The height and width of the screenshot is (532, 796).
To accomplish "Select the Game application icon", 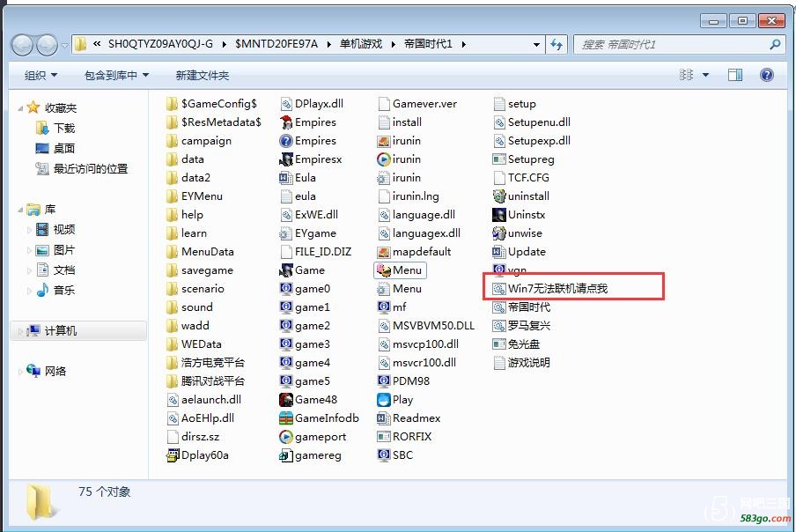I will point(286,270).
